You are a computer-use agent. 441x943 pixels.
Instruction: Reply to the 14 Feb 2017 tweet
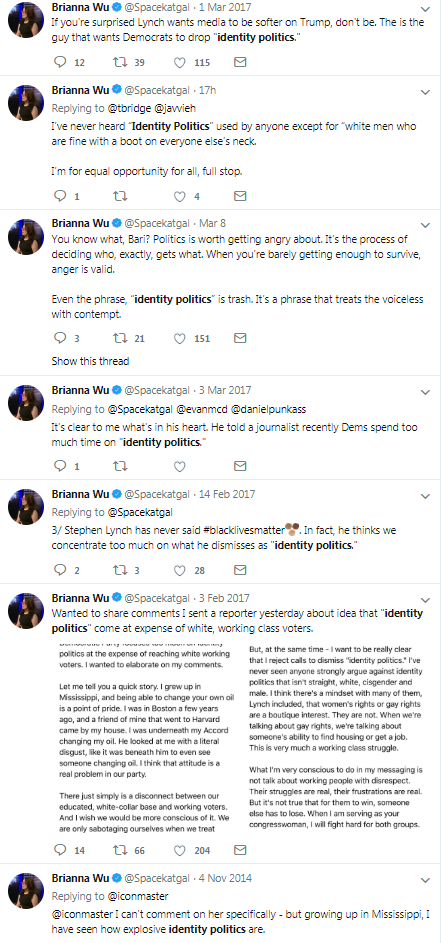(60, 570)
